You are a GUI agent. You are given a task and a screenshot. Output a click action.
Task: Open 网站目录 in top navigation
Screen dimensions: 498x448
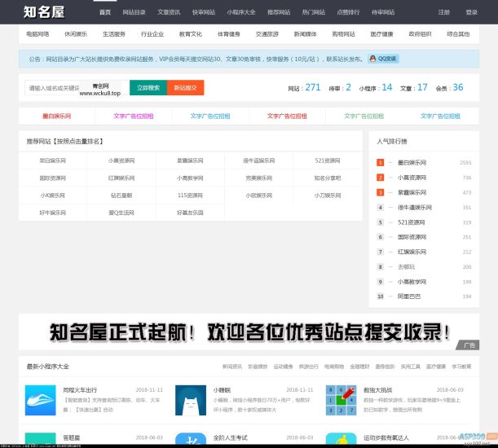[x=134, y=12]
